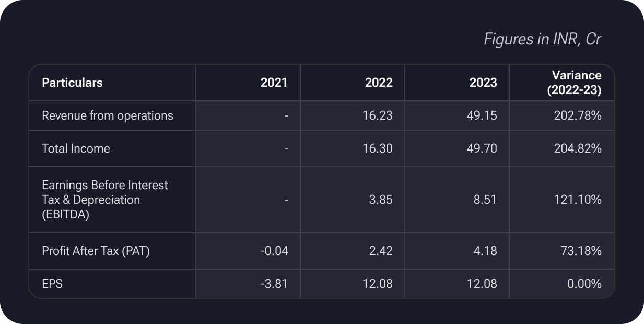Click the 16.30 total income cell

[x=377, y=148]
